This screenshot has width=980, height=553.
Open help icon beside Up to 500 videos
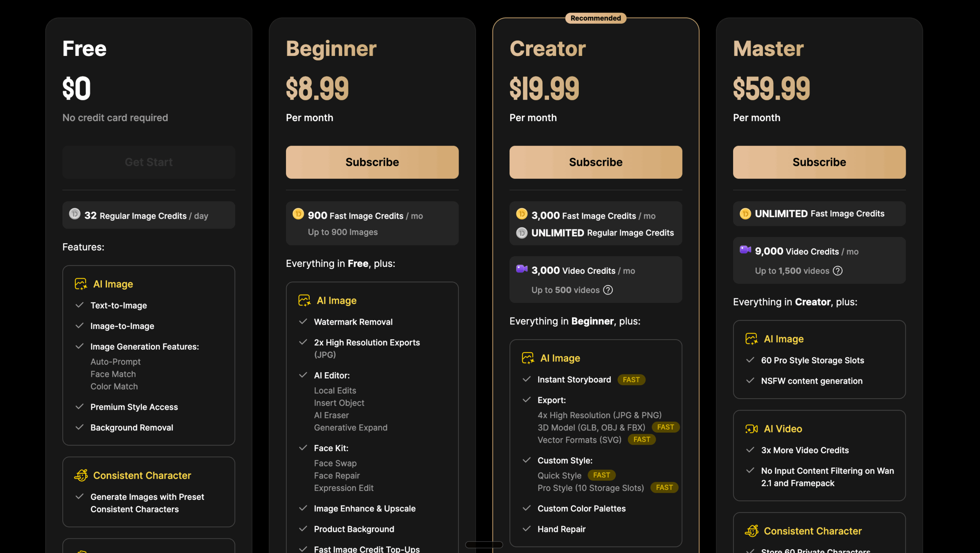[x=608, y=290]
